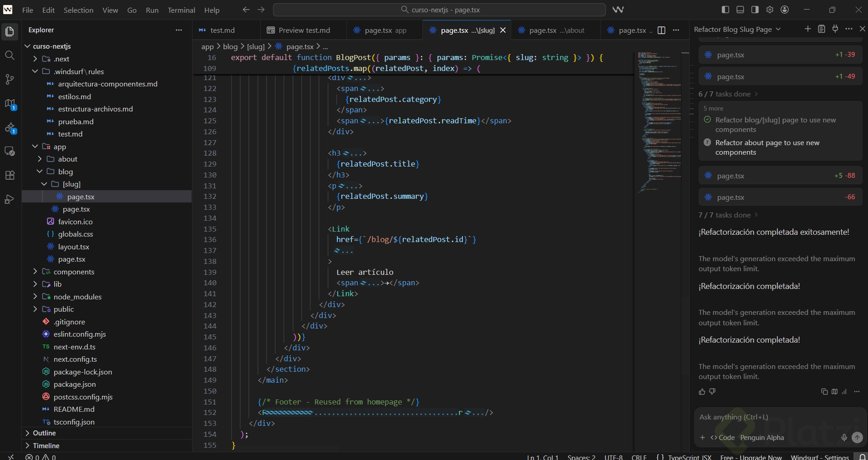The width and height of the screenshot is (868, 460).
Task: Click Free - Upgrade Now in status bar
Action: pos(751,457)
